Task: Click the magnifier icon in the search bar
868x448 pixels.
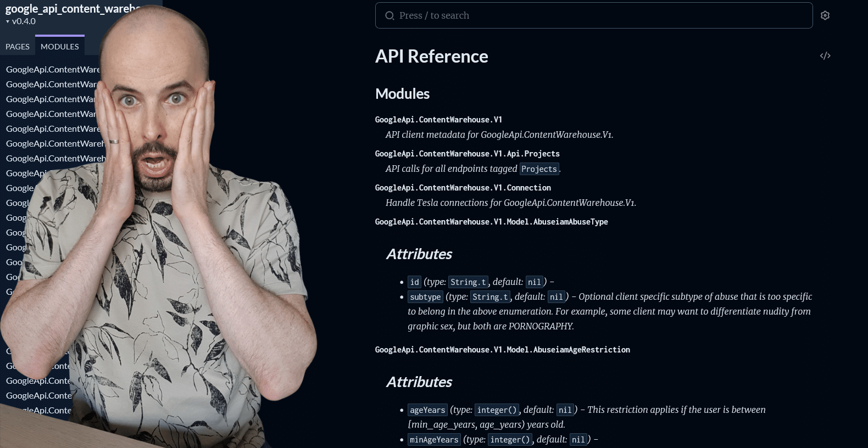Action: point(390,15)
